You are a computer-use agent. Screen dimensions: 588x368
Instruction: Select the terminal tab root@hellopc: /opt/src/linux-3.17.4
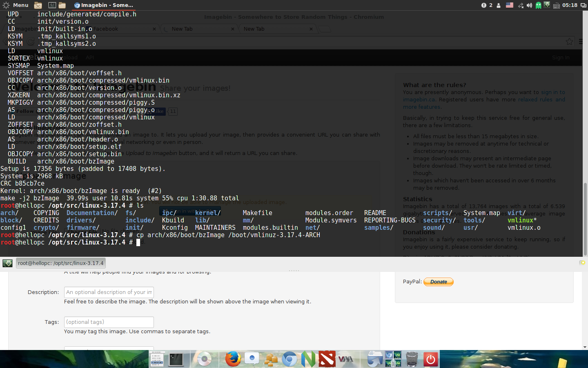(61, 263)
